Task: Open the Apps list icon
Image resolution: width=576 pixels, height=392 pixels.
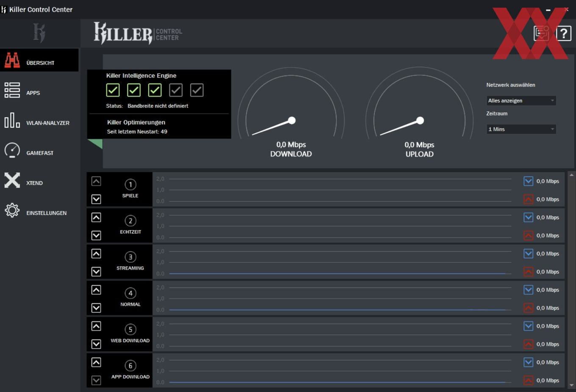Action: 12,90
